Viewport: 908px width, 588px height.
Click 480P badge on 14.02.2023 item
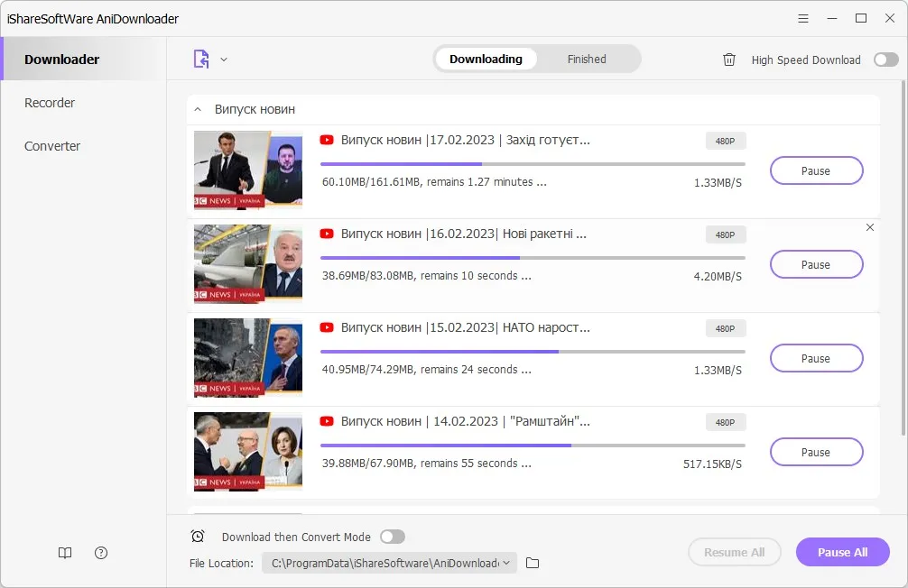click(726, 422)
